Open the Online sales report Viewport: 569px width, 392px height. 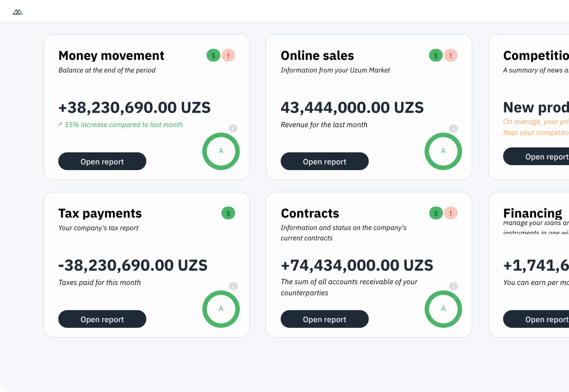point(324,161)
